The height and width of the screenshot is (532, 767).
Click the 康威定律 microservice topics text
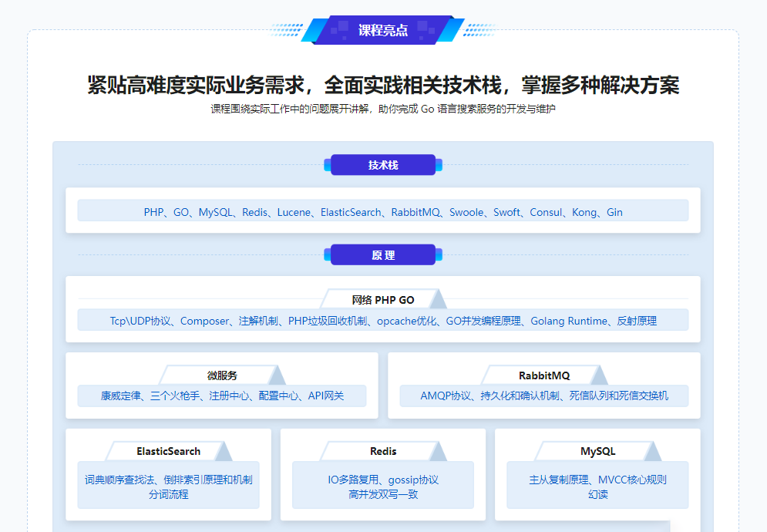222,396
